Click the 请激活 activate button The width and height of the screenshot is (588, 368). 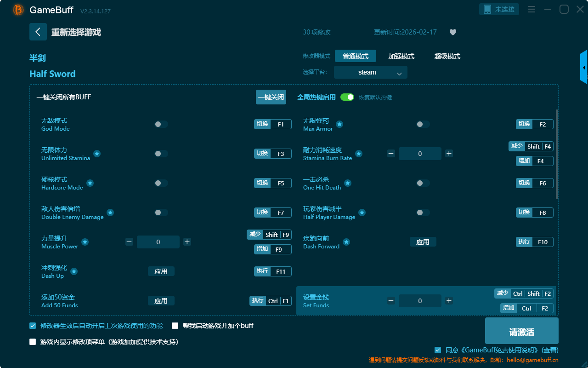pyautogui.click(x=521, y=332)
